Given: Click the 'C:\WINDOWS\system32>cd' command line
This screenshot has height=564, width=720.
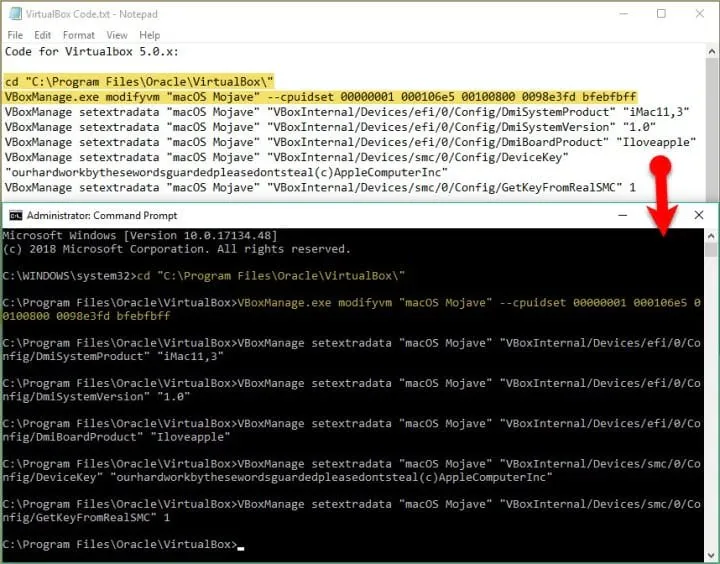Looking at the screenshot, I should pyautogui.click(x=204, y=276).
